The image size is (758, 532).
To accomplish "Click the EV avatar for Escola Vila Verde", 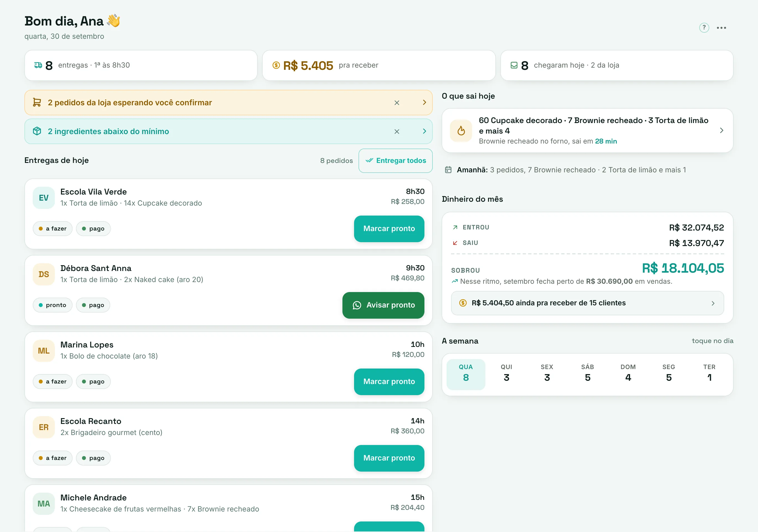I will (x=43, y=198).
